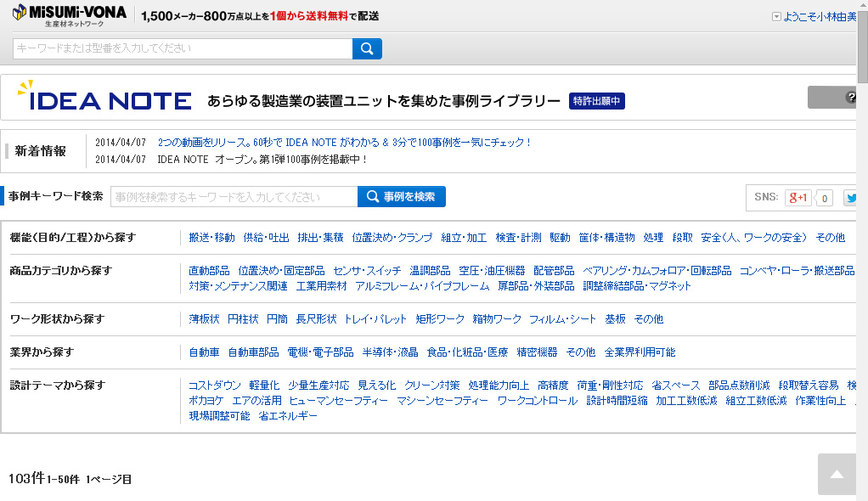Open the 搬送・移動 function category link

click(211, 238)
